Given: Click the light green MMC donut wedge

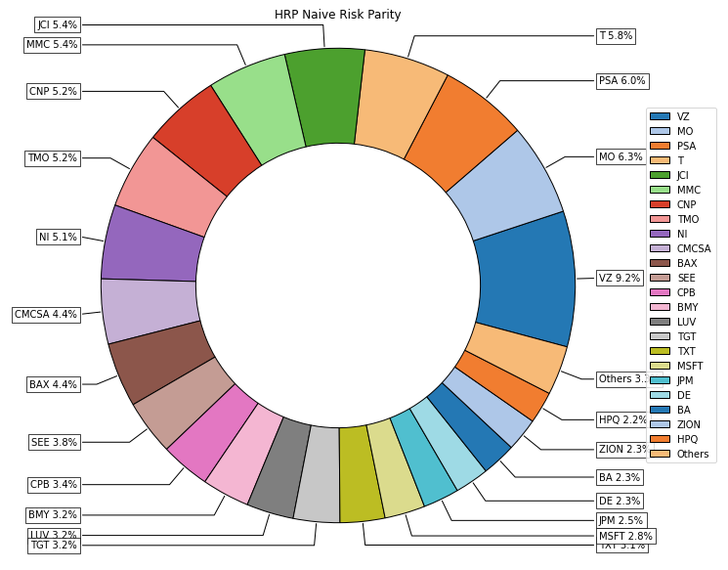Looking at the screenshot, I should pyautogui.click(x=260, y=110).
